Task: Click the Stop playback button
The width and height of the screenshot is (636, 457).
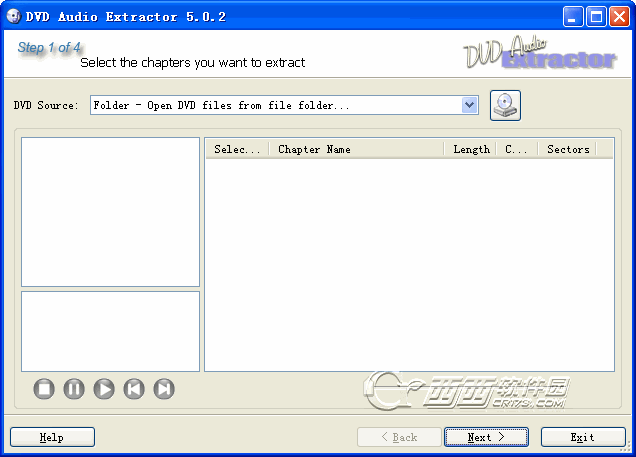Action: coord(44,389)
